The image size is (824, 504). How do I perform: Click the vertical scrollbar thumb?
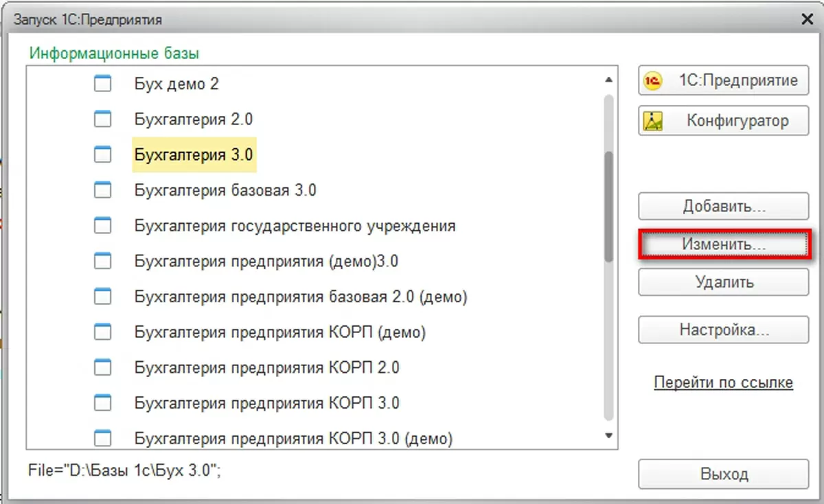608,206
